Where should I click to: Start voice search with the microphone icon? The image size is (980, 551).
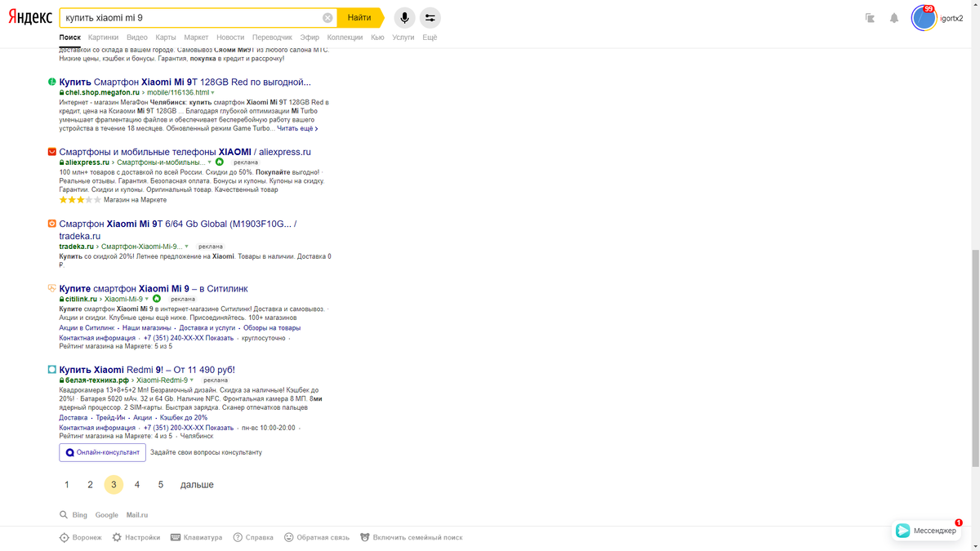403,18
